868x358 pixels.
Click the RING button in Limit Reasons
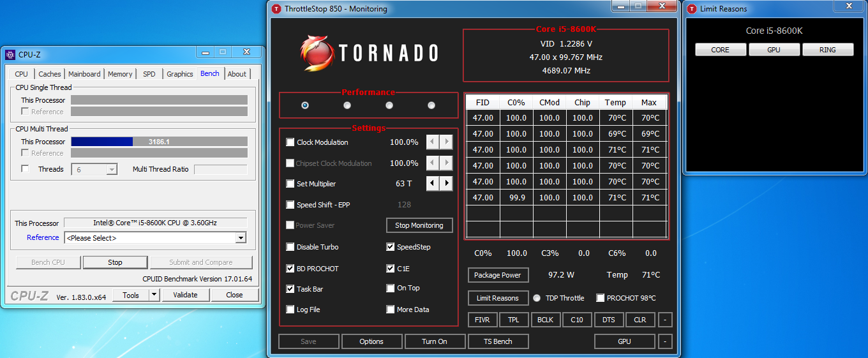[828, 50]
